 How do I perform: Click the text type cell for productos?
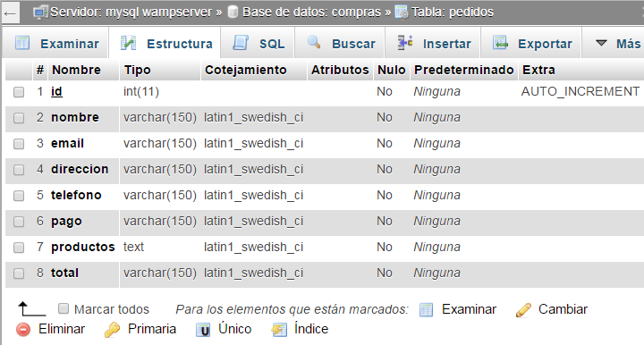(133, 247)
